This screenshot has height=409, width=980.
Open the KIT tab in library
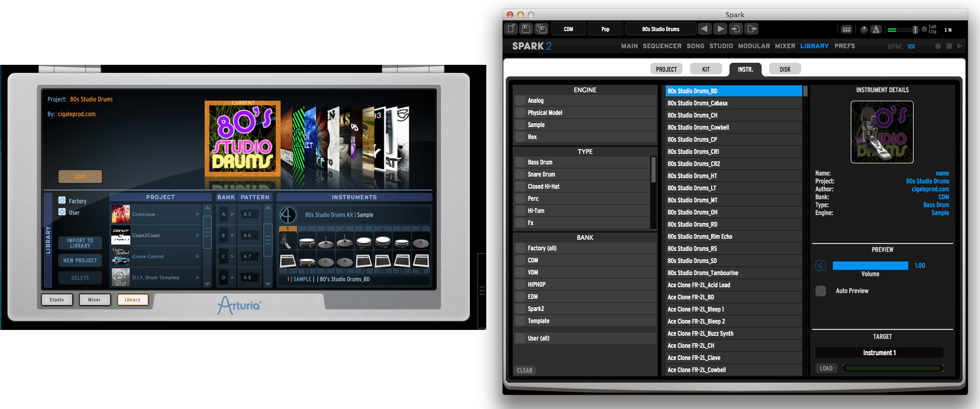click(x=706, y=69)
